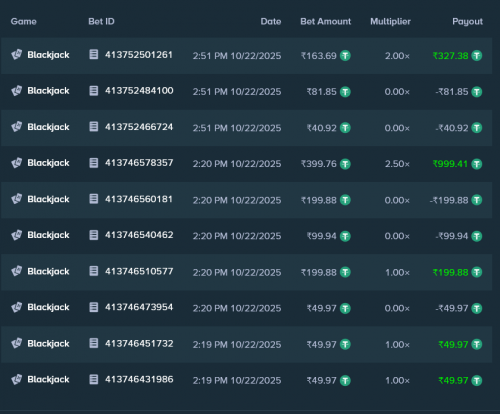Open bet receipt icon for 413746578357
This screenshot has height=414, width=500.
tap(94, 163)
